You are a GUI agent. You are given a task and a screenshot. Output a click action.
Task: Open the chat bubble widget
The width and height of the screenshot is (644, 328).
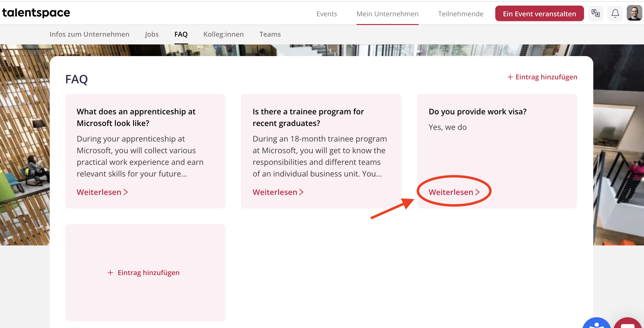[x=628, y=323]
